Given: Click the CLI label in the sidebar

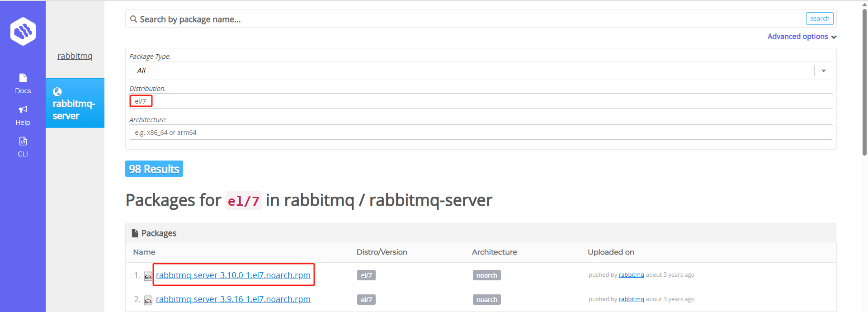Looking at the screenshot, I should tap(23, 154).
